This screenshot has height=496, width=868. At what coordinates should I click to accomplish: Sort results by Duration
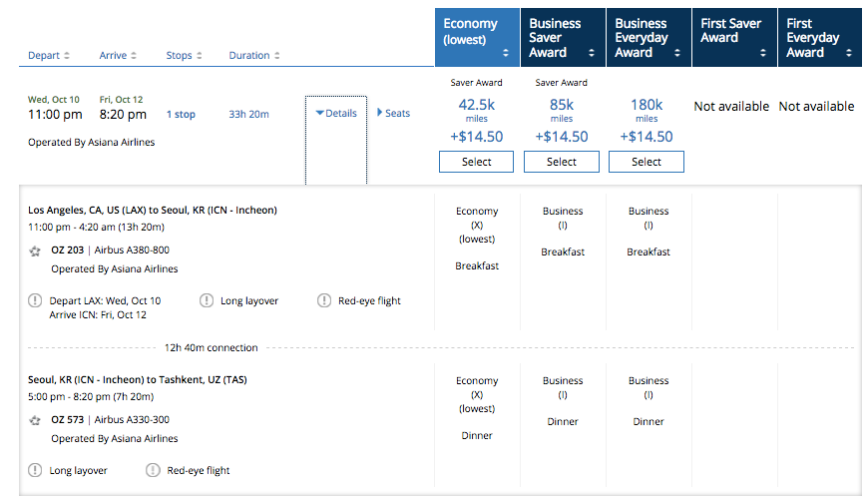coord(253,56)
